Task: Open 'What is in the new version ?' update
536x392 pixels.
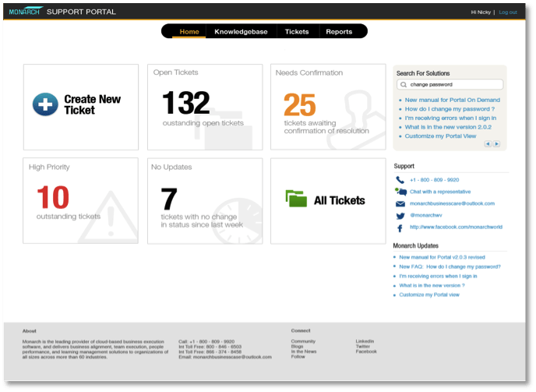Action: (432, 285)
